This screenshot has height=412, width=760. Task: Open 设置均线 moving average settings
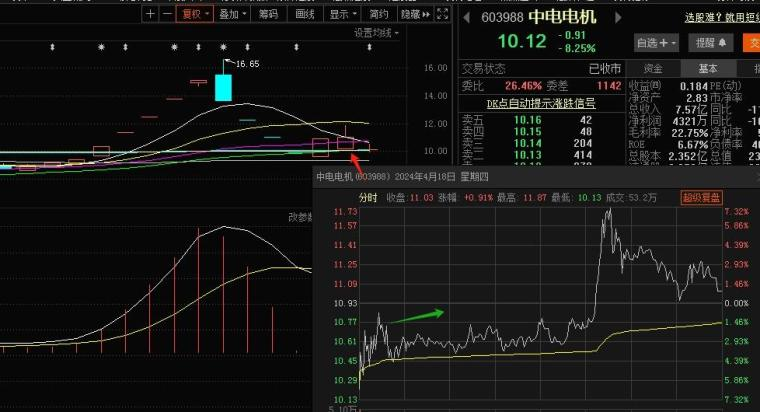click(376, 33)
